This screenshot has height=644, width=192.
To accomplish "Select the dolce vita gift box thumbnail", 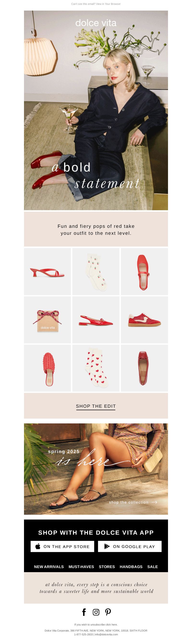I will coord(48,320).
